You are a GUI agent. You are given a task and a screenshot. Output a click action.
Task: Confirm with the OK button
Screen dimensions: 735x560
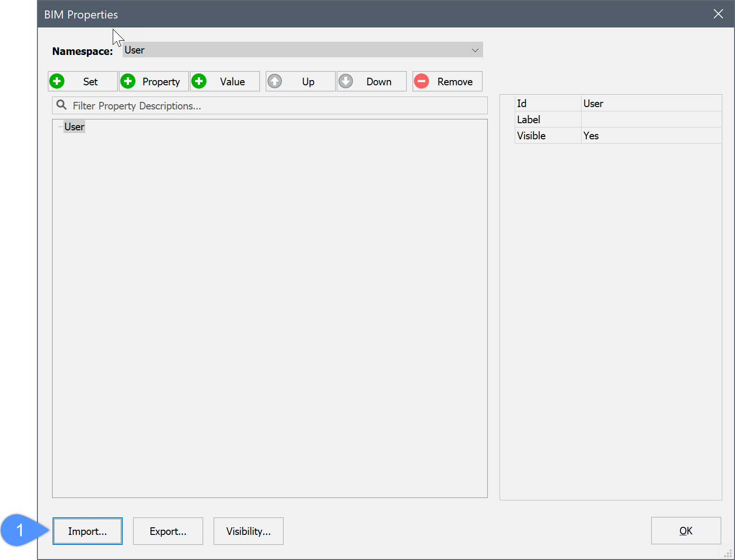[686, 531]
